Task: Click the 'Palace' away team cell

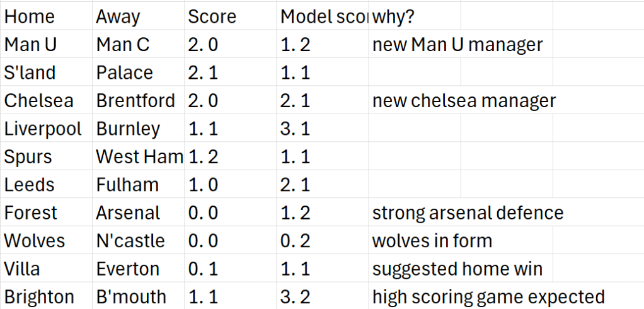Action: (x=125, y=73)
